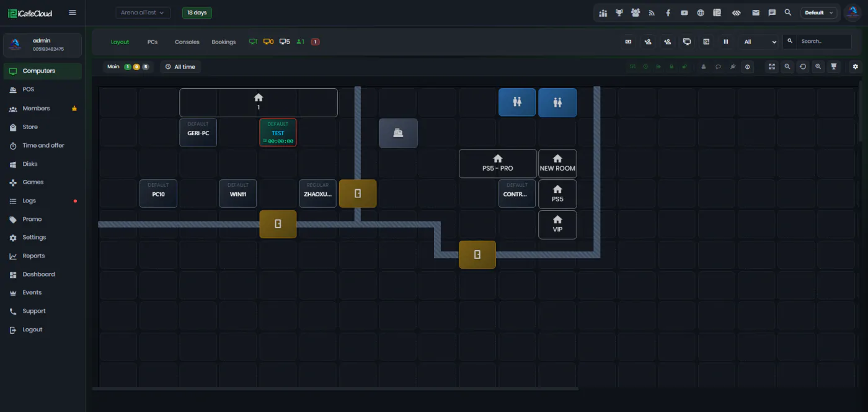Click the Search input field

point(825,42)
